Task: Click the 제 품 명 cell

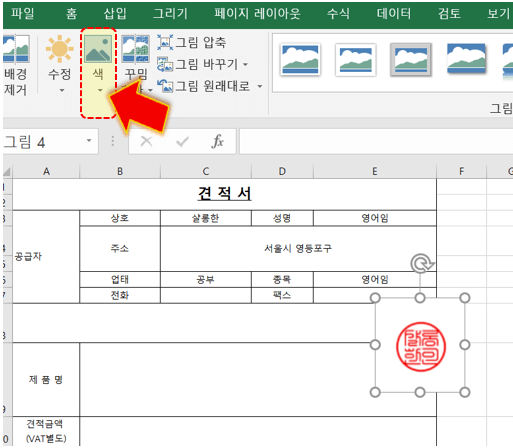Action: click(x=46, y=380)
